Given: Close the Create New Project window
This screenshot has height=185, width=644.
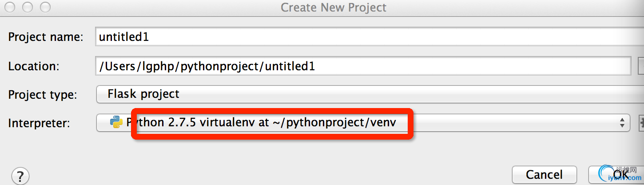Looking at the screenshot, I should (x=9, y=7).
